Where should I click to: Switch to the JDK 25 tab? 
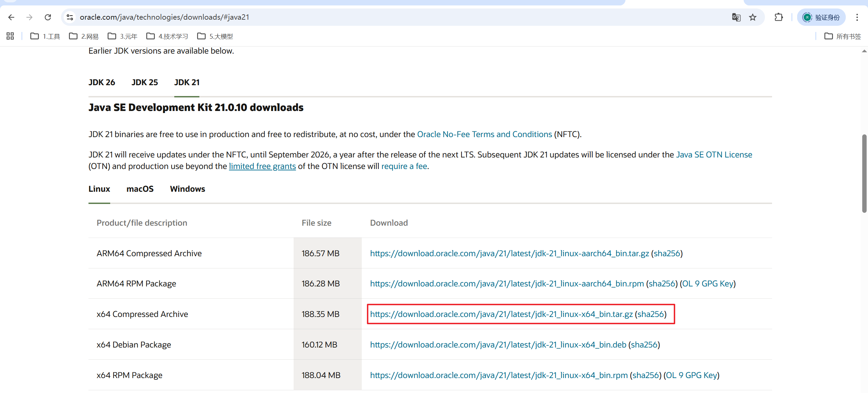(144, 82)
